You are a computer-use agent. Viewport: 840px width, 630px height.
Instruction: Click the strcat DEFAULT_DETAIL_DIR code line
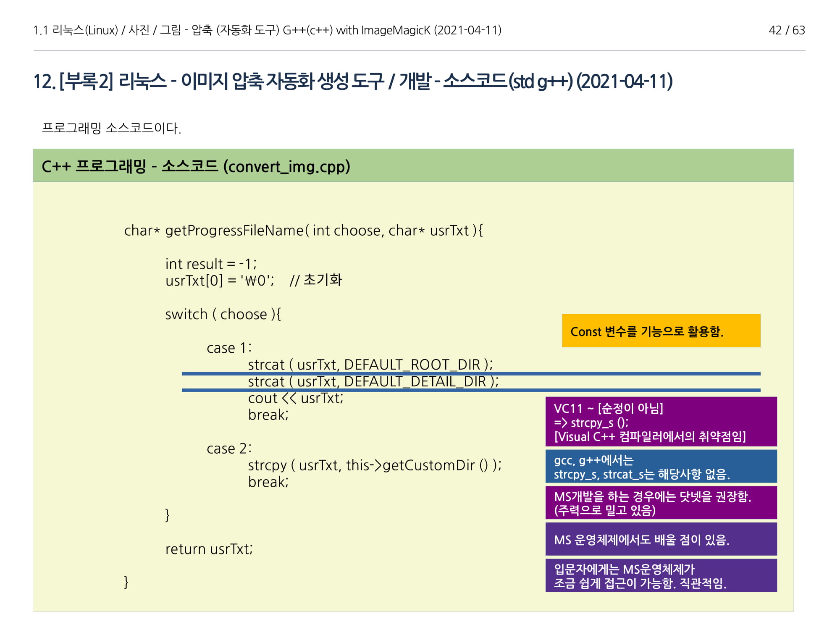tap(373, 381)
